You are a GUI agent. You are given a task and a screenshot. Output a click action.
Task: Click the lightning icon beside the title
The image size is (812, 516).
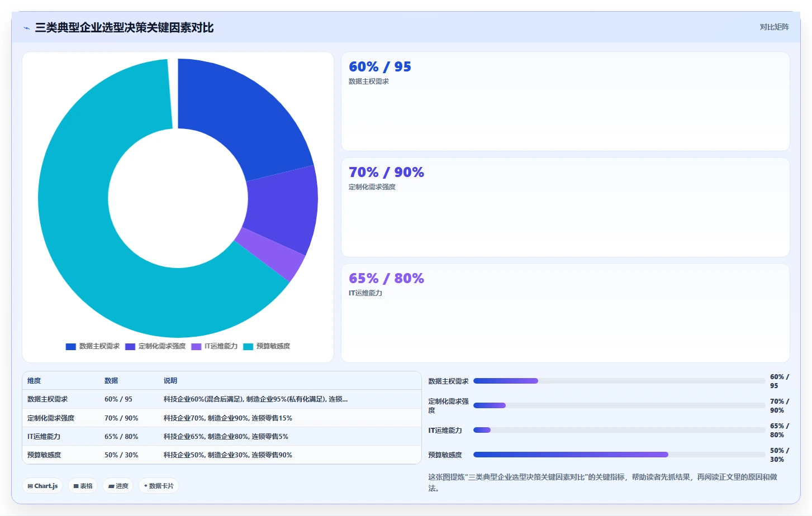(x=26, y=28)
